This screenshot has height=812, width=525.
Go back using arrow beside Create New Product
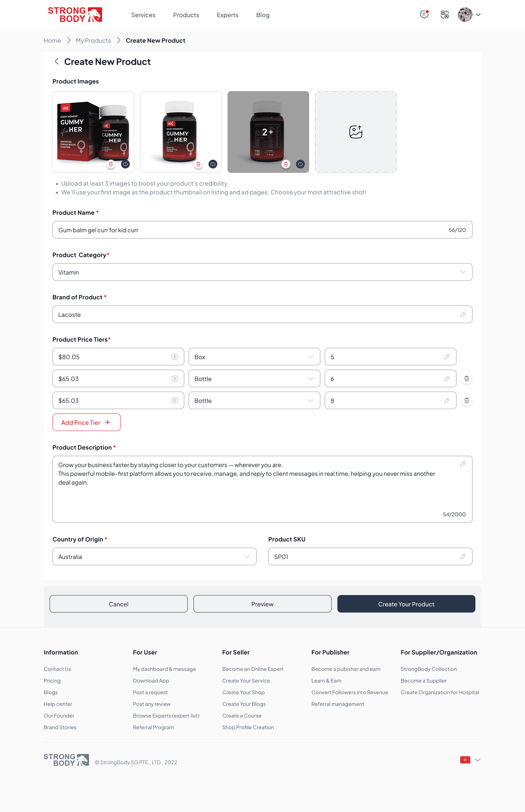click(57, 61)
